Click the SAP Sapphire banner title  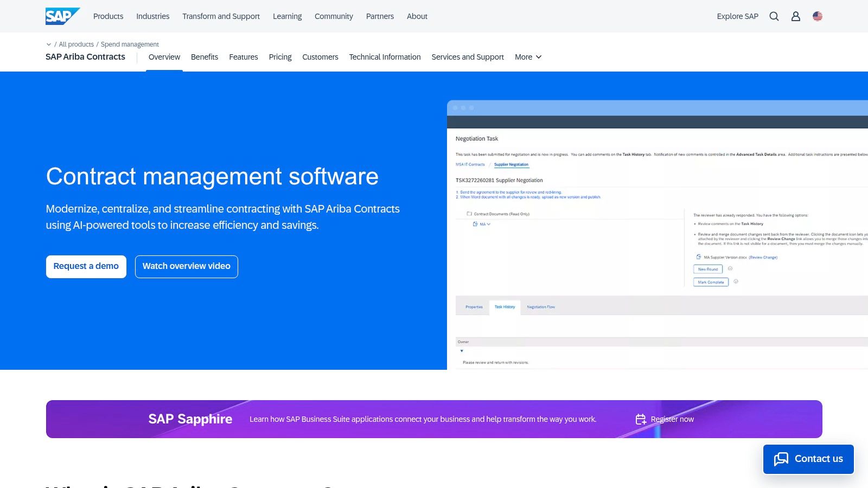(190, 419)
